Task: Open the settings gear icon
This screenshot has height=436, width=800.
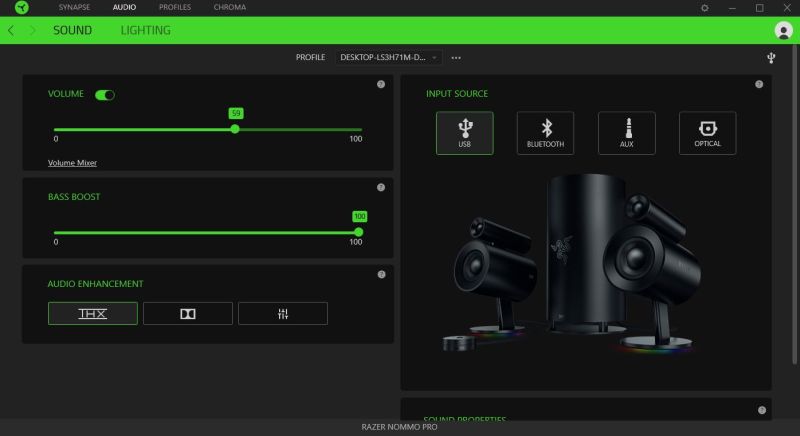Action: pos(705,8)
